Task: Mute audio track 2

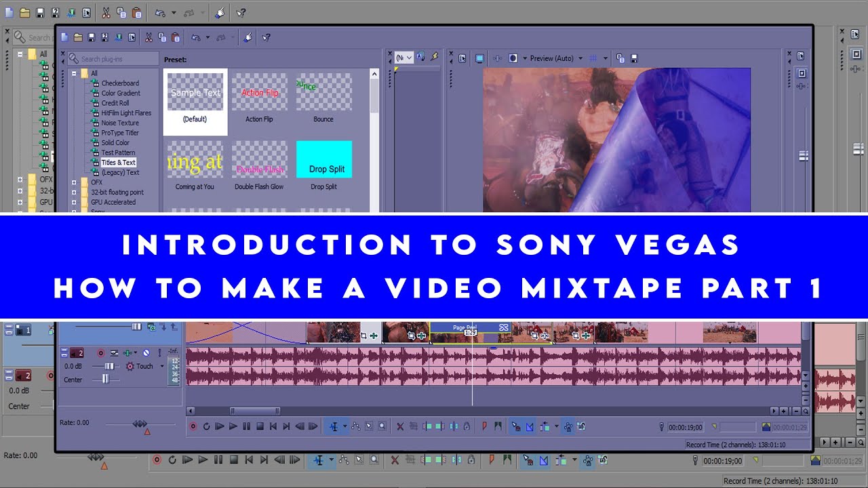Action: [146, 352]
